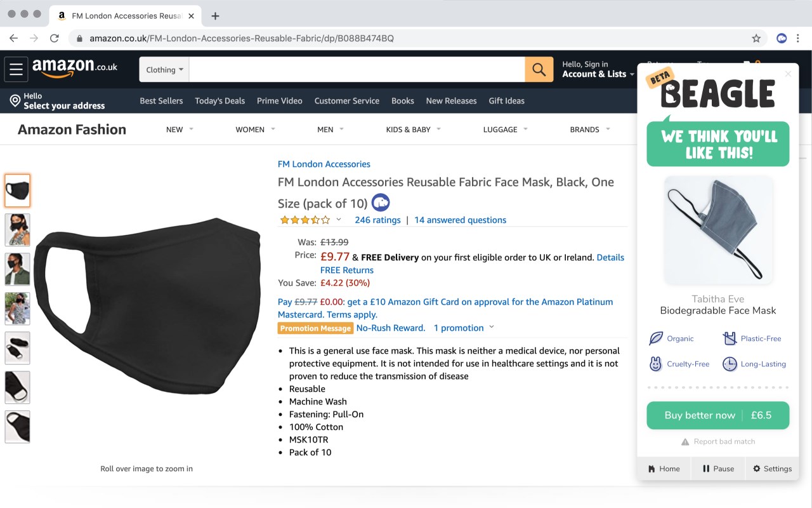Click the Beagle badge beside product title
812x508 pixels.
click(381, 203)
